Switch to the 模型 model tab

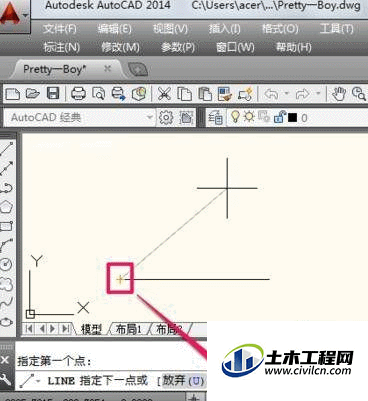pyautogui.click(x=91, y=329)
